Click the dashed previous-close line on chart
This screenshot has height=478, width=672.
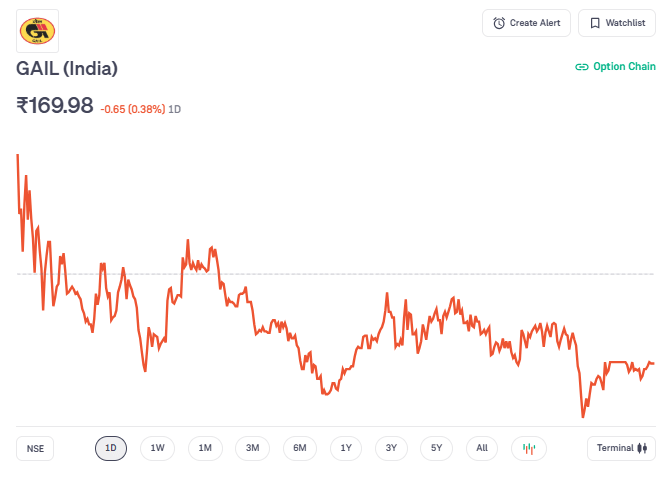[x=400, y=273]
